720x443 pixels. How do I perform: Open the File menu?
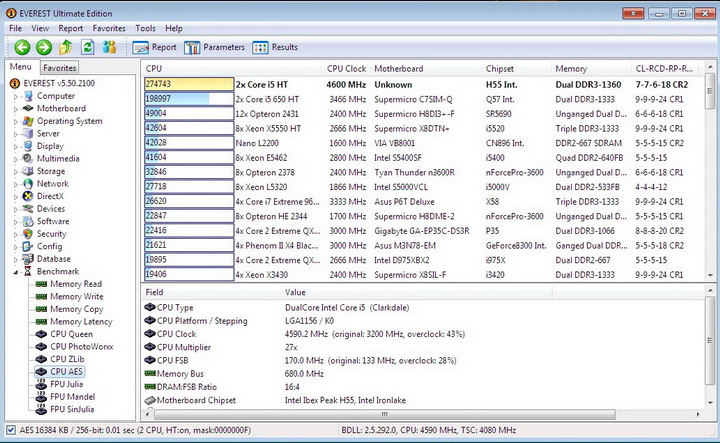(16, 28)
